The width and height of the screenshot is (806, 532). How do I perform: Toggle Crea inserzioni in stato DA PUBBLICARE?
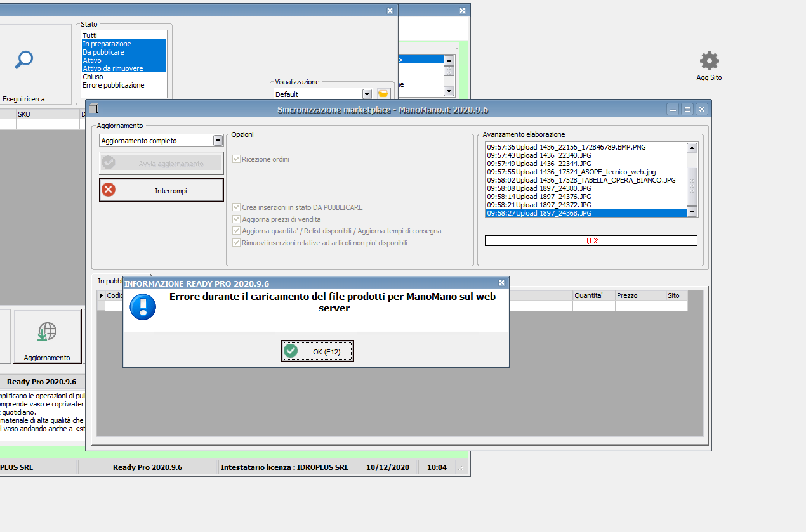pyautogui.click(x=237, y=207)
